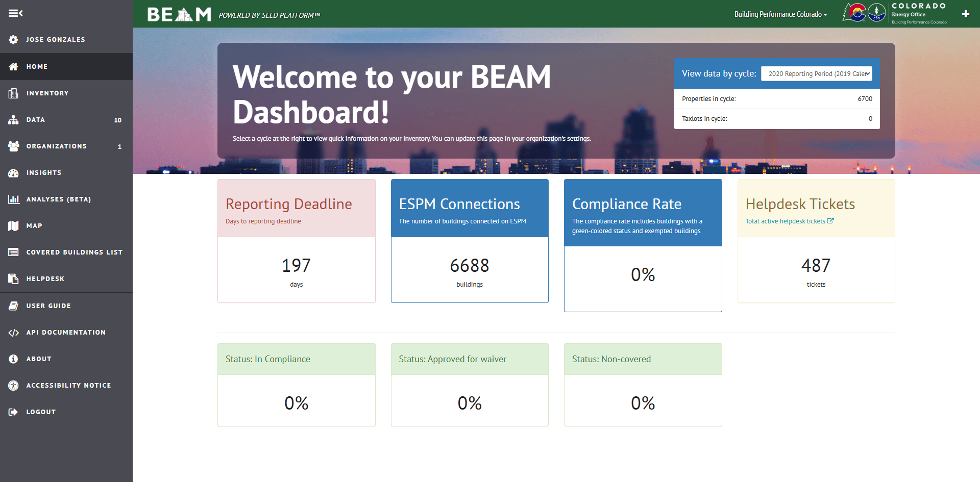
Task: Open Covered Buildings List menu item
Action: pyautogui.click(x=66, y=252)
